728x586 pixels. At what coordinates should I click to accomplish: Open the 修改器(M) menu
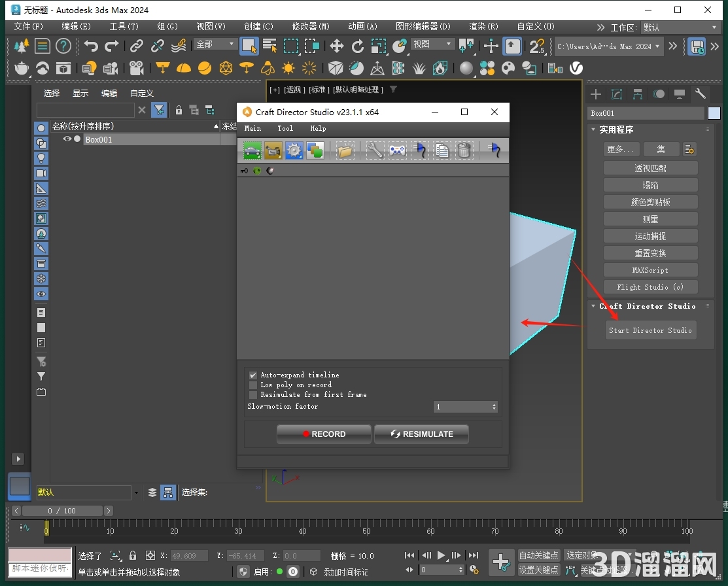click(311, 26)
